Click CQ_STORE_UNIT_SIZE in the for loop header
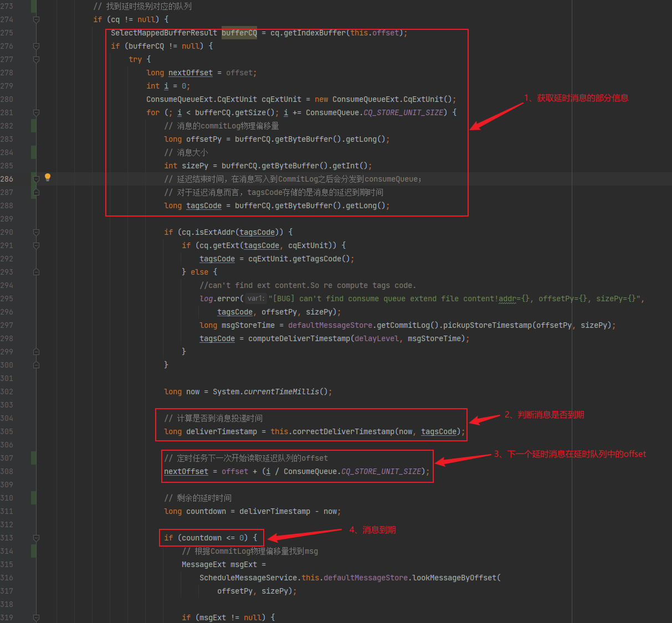The width and height of the screenshot is (672, 623). click(403, 112)
